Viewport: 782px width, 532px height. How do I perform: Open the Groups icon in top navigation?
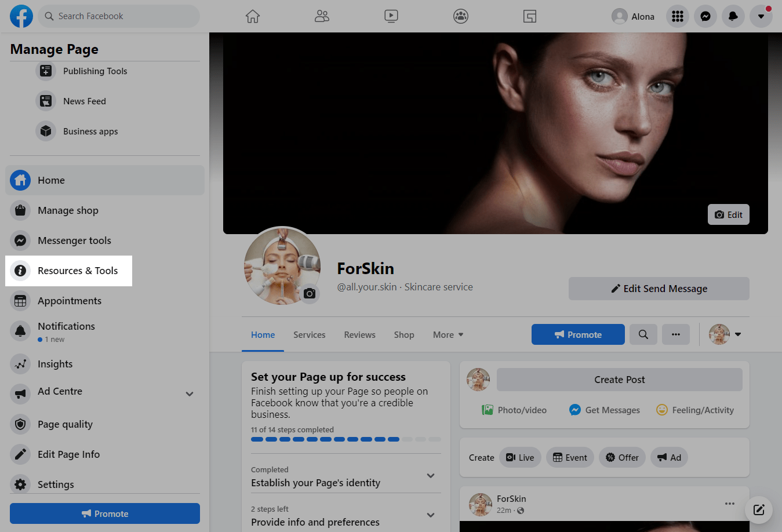pyautogui.click(x=461, y=16)
